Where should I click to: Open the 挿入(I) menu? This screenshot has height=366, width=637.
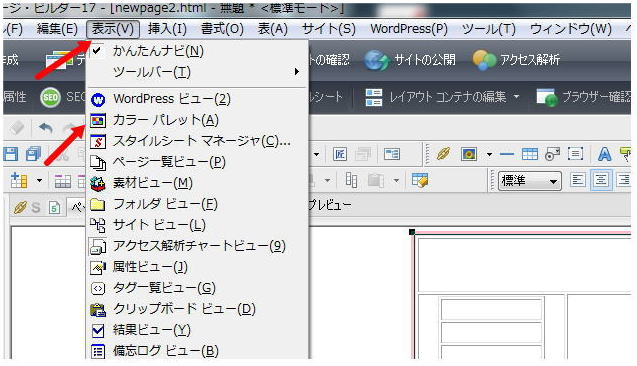coord(167,29)
